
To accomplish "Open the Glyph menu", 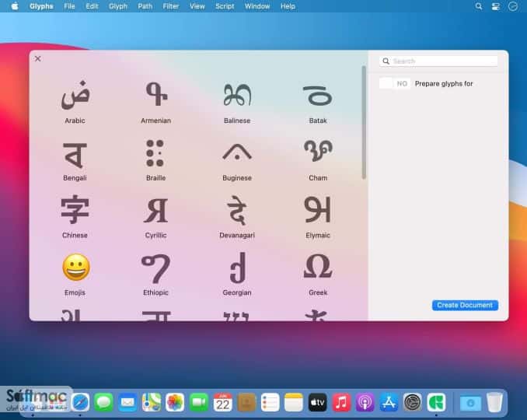I will click(118, 6).
